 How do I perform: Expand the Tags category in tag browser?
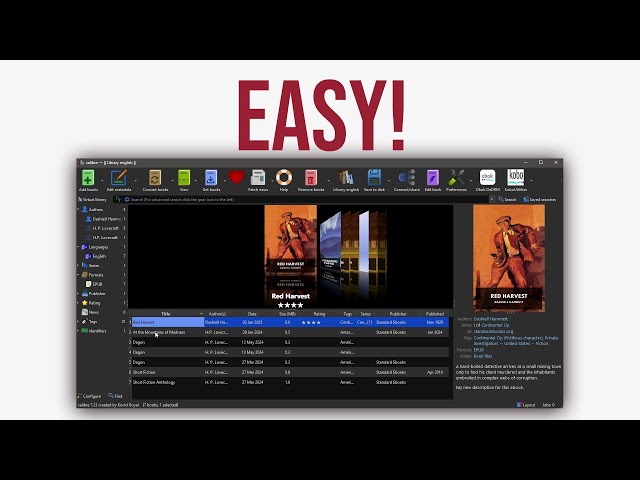click(78, 322)
